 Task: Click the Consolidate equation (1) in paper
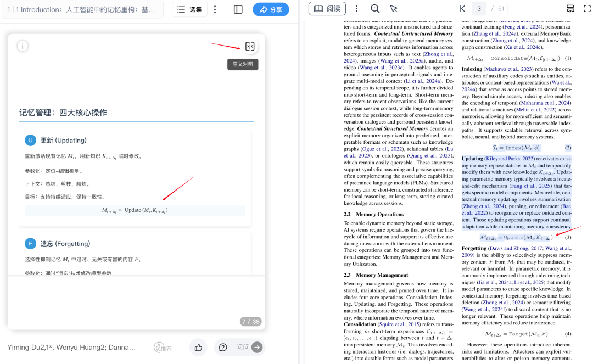513,58
